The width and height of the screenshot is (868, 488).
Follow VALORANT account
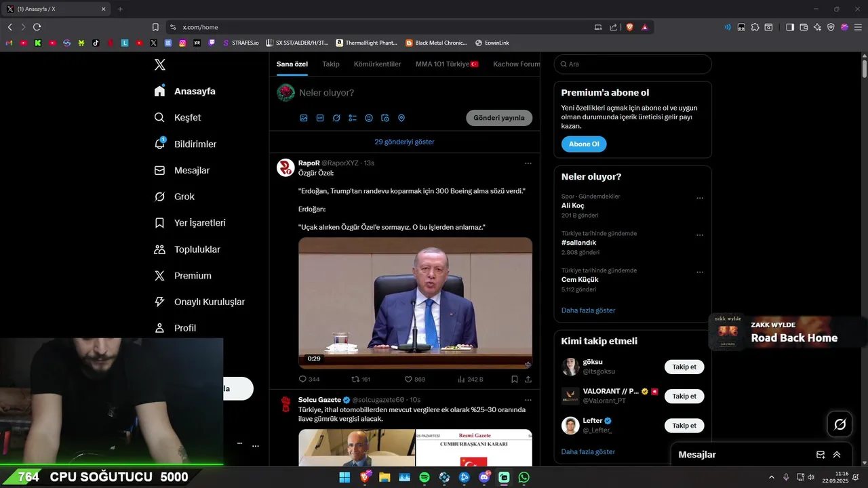[684, 396]
